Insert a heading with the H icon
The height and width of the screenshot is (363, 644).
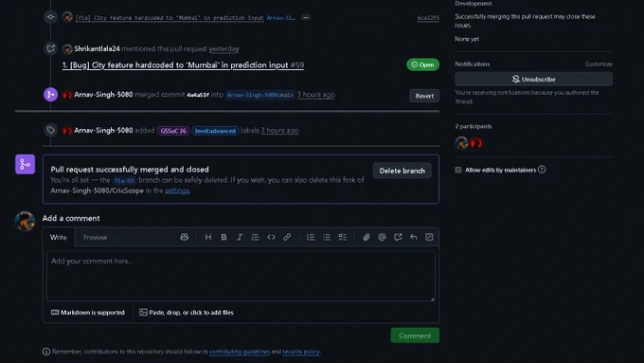tap(208, 237)
